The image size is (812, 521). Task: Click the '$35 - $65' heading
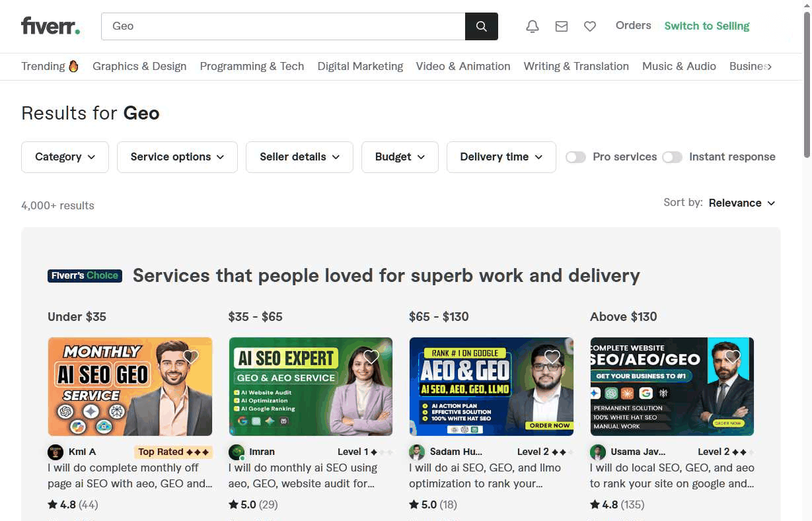point(255,316)
